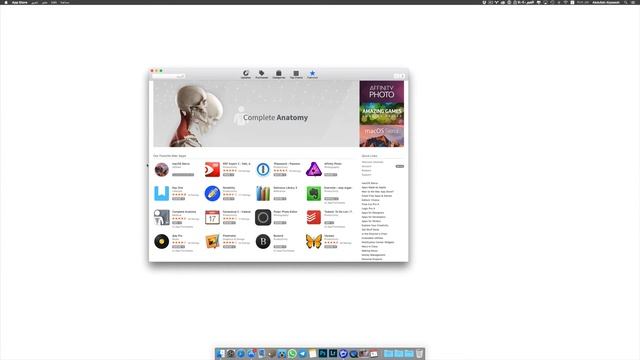Open the App Store menu in the menu bar
Viewport: 640px width, 360px height.
click(x=20, y=2)
